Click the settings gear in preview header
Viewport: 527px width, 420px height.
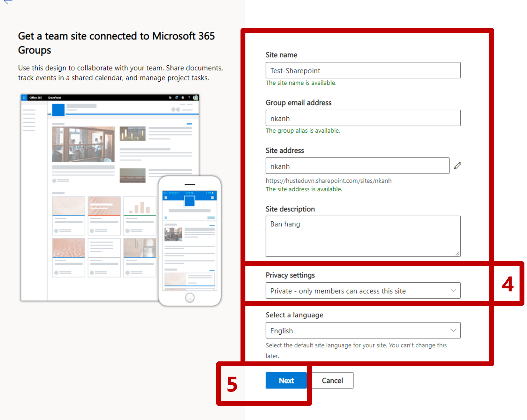coord(183,98)
